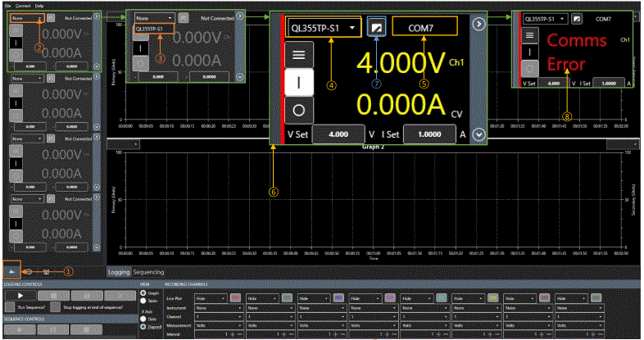Open the first recording channel's Measurement Volts dropdown

(x=220, y=325)
